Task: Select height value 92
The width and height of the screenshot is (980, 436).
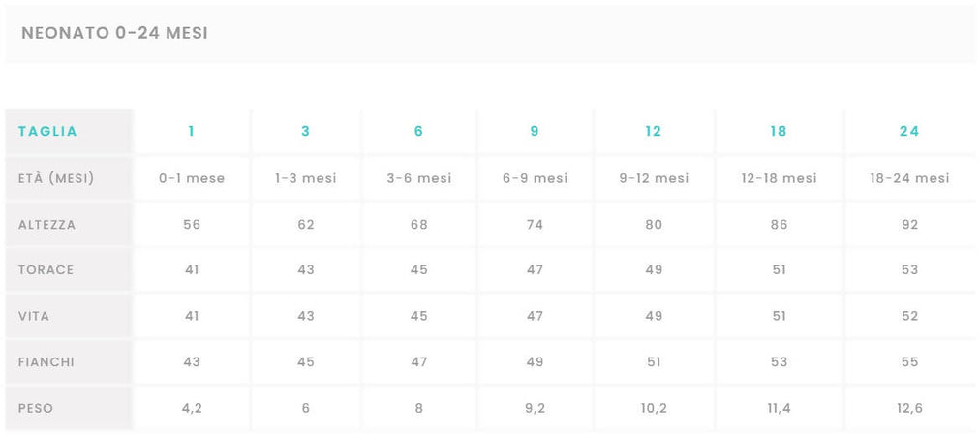Action: click(909, 224)
